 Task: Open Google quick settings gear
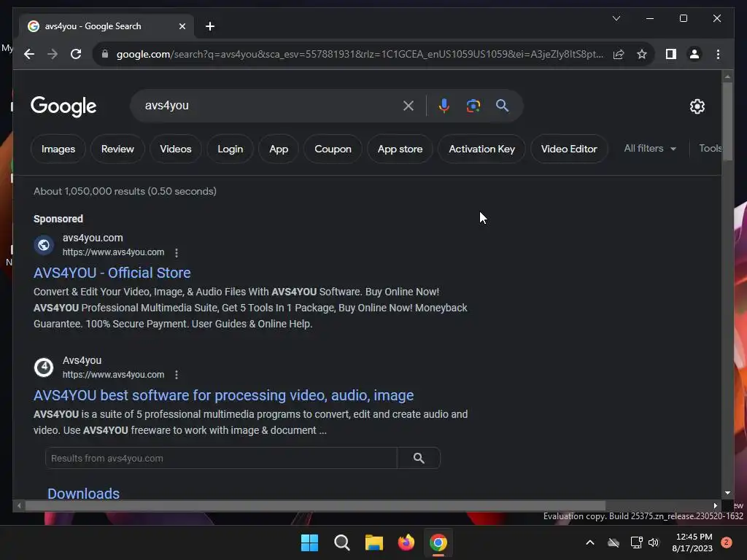[x=697, y=106]
